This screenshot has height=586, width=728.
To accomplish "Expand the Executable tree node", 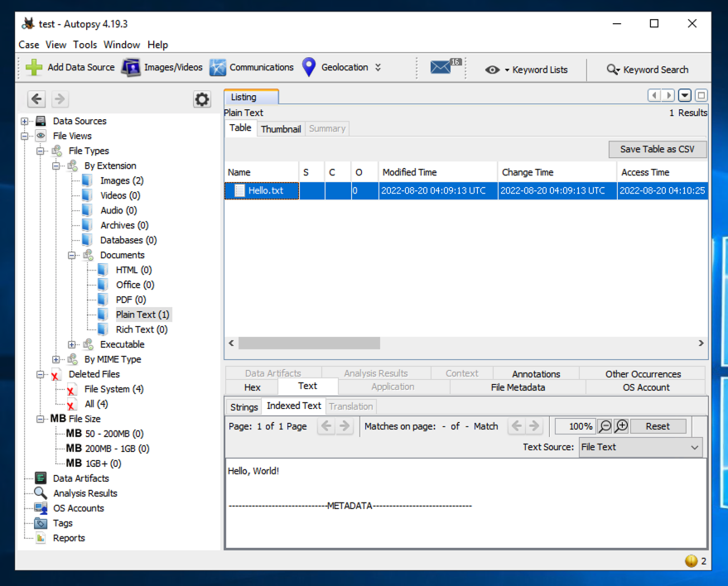I will point(72,345).
